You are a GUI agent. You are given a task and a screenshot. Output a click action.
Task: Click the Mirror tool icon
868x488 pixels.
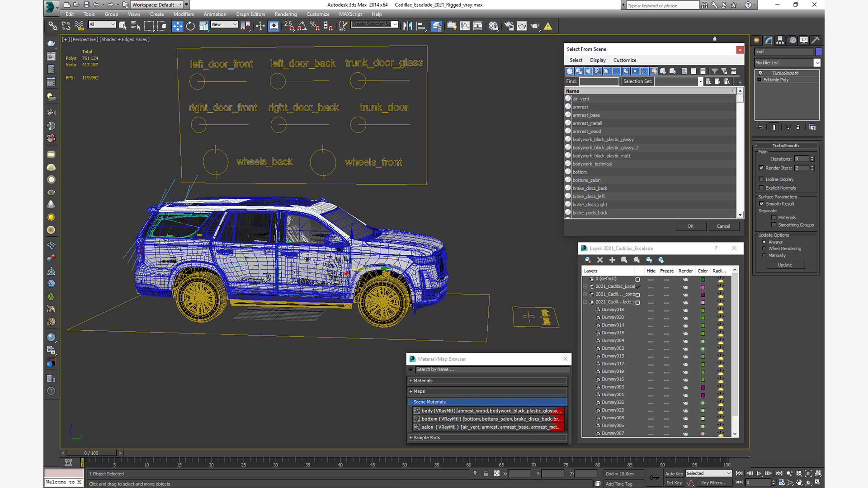click(408, 26)
